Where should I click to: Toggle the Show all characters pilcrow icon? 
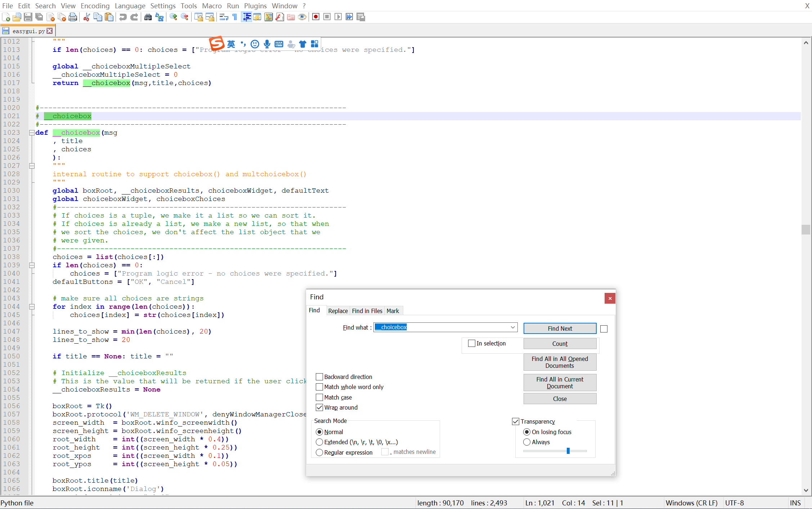coord(235,17)
